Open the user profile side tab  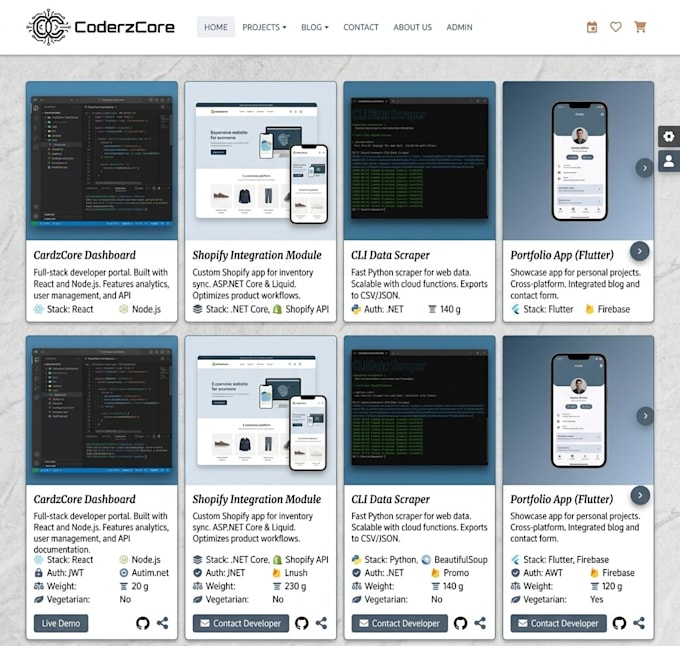(669, 161)
